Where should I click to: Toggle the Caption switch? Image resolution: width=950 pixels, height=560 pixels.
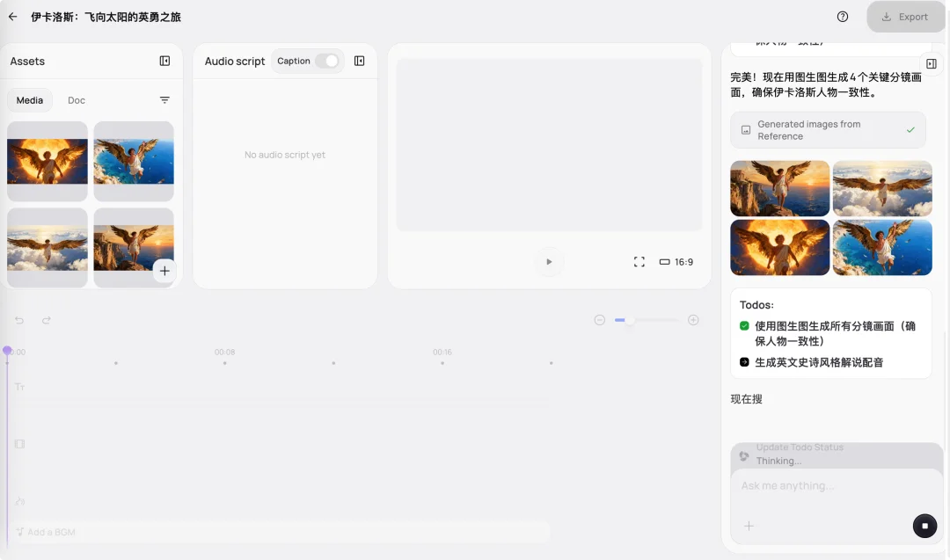[327, 61]
